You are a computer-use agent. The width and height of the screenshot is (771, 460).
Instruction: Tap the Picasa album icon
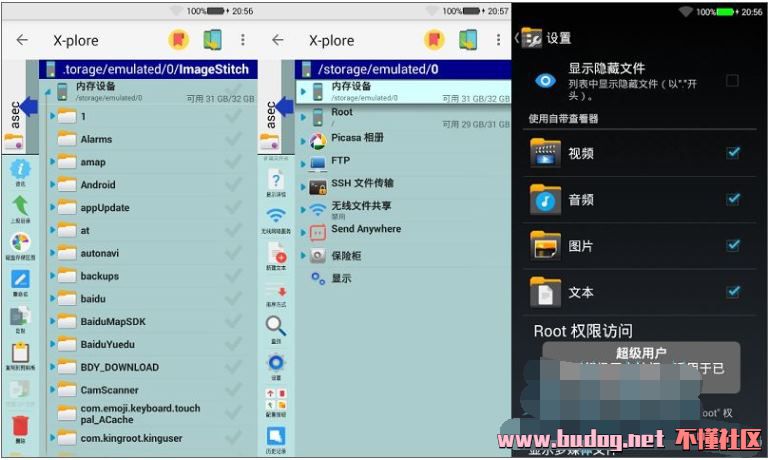[x=318, y=142]
